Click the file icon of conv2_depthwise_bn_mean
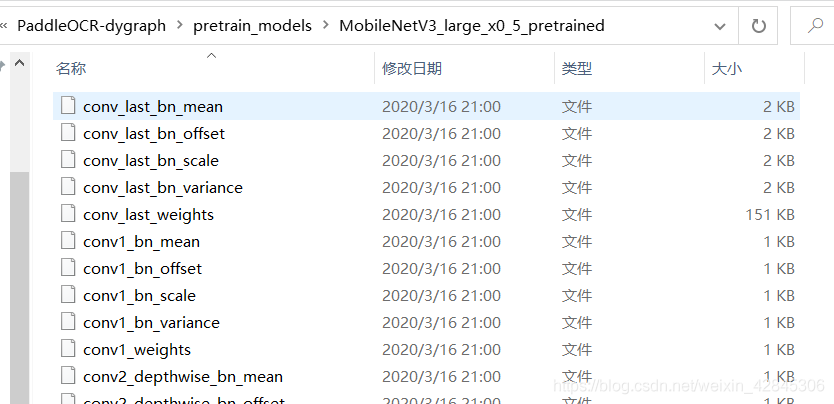 (x=68, y=376)
